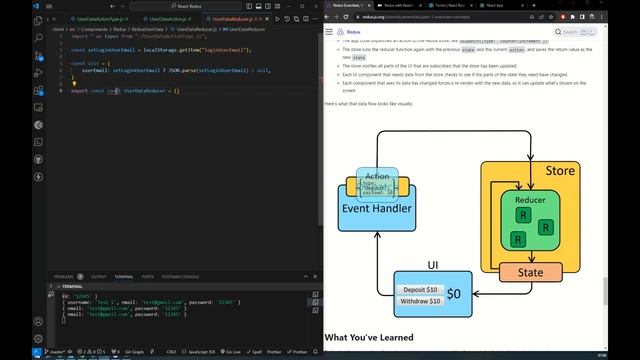Open the Extensions view in VS Code
The height and width of the screenshot is (360, 640).
[x=38, y=90]
